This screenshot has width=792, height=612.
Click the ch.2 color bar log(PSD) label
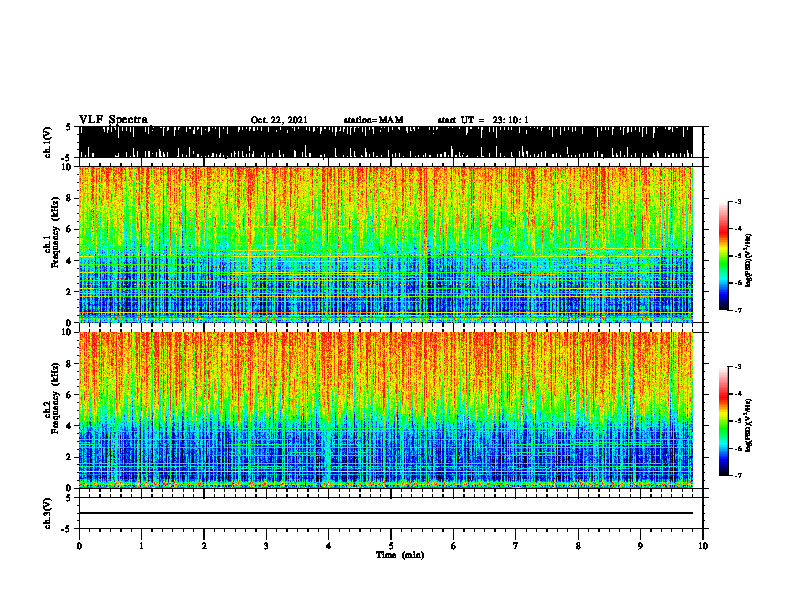749,425
